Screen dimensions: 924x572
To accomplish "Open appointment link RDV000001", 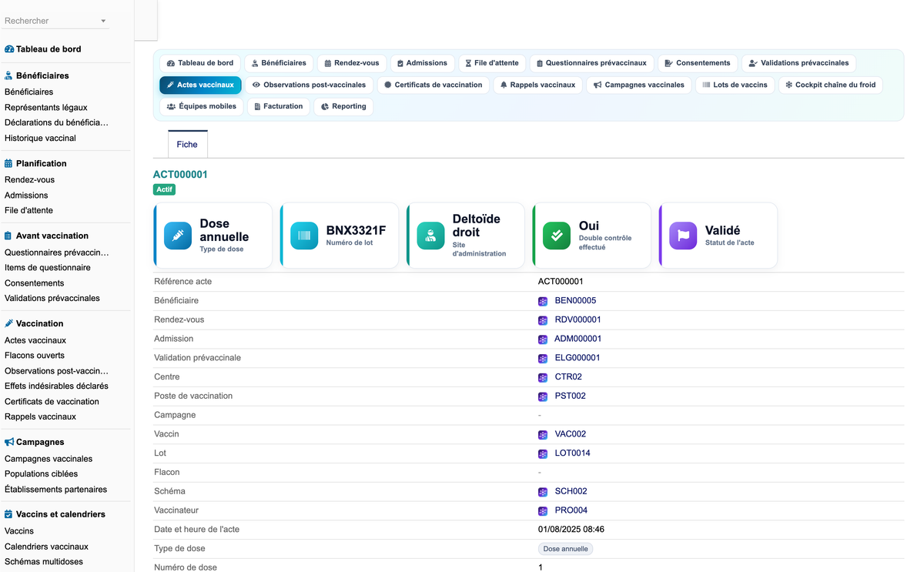I will point(577,320).
